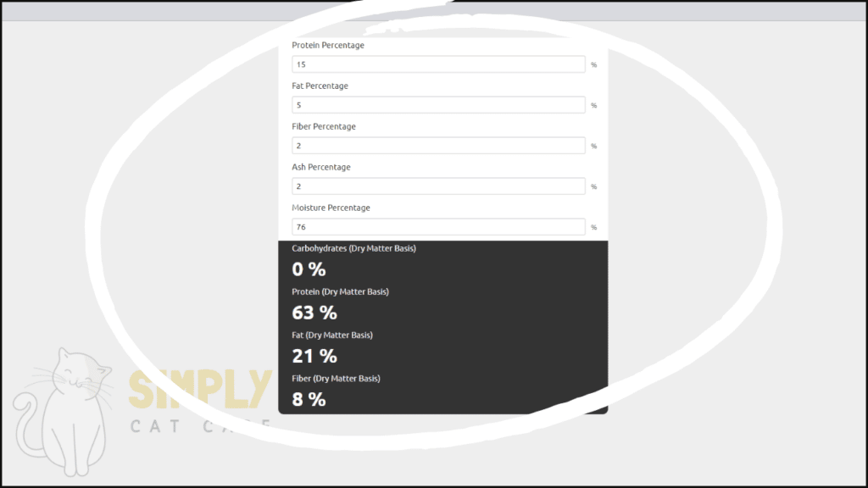Click the Carbohydrates (Dry Matter Basis) heading
Viewport: 868px width, 488px height.
pyautogui.click(x=353, y=248)
